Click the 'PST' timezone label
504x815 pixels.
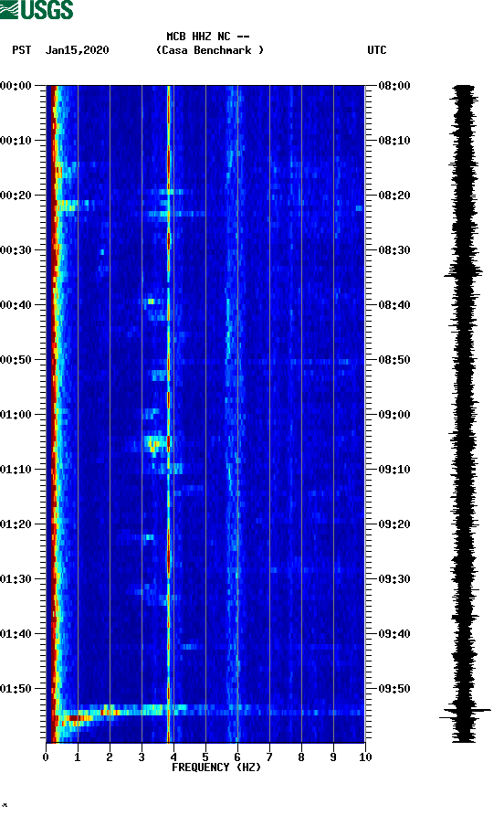[x=22, y=50]
